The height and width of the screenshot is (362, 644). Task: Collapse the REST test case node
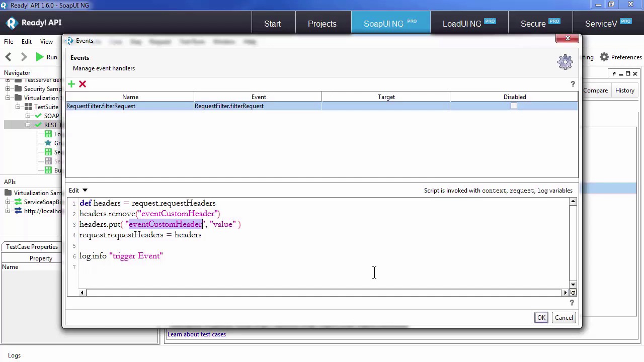(28, 125)
